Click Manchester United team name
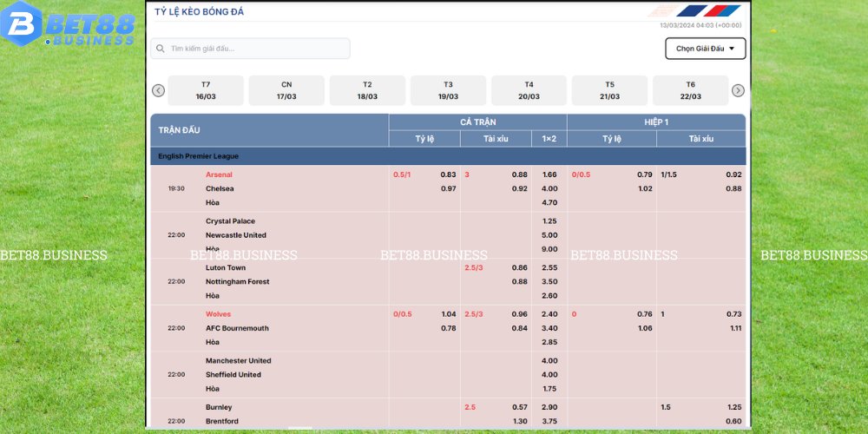 (238, 360)
